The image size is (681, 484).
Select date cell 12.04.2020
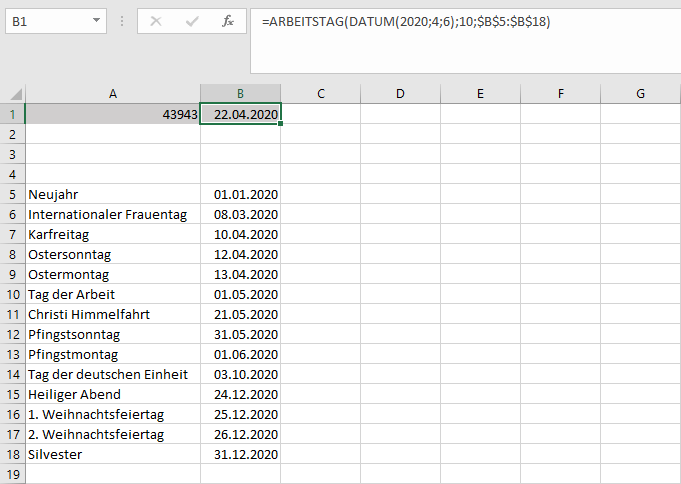click(240, 254)
